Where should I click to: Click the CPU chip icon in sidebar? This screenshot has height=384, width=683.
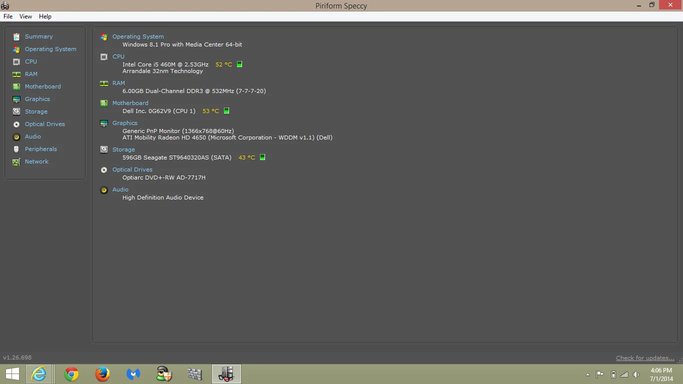[x=16, y=62]
